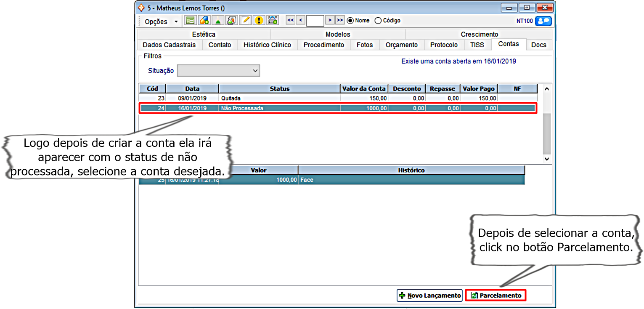Click scroll down arrow in accounts list
Viewport: 644px width, 309px height.
tap(546, 159)
